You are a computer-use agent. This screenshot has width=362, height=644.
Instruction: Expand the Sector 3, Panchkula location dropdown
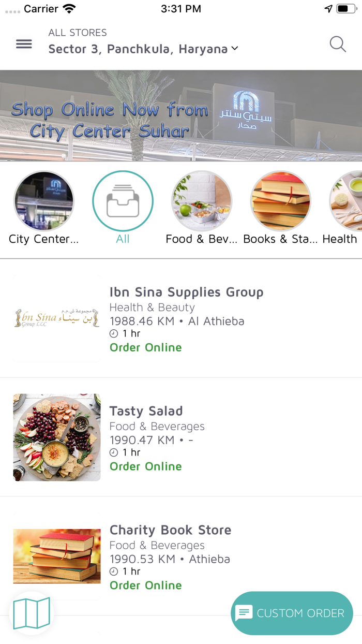click(x=143, y=49)
